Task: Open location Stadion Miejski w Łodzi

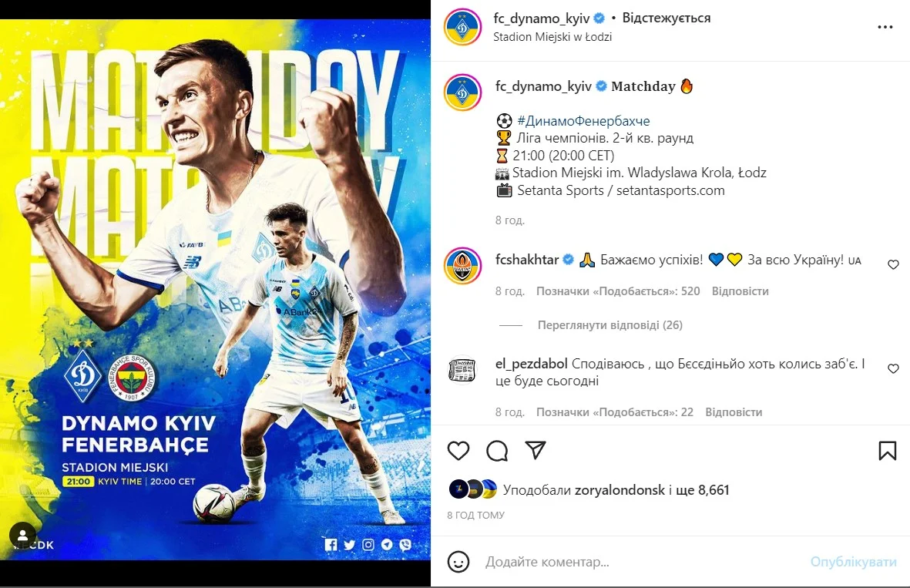Action: 552,36
